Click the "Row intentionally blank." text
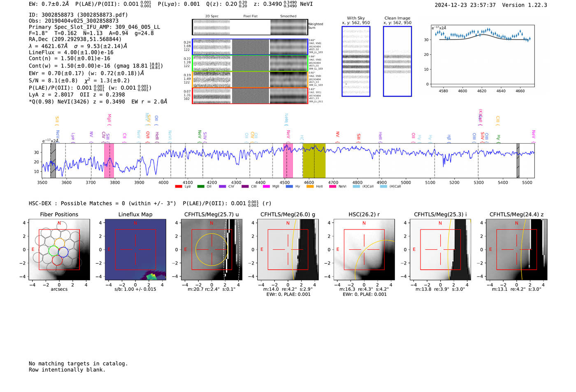This screenshot has width=576, height=392. click(67, 370)
